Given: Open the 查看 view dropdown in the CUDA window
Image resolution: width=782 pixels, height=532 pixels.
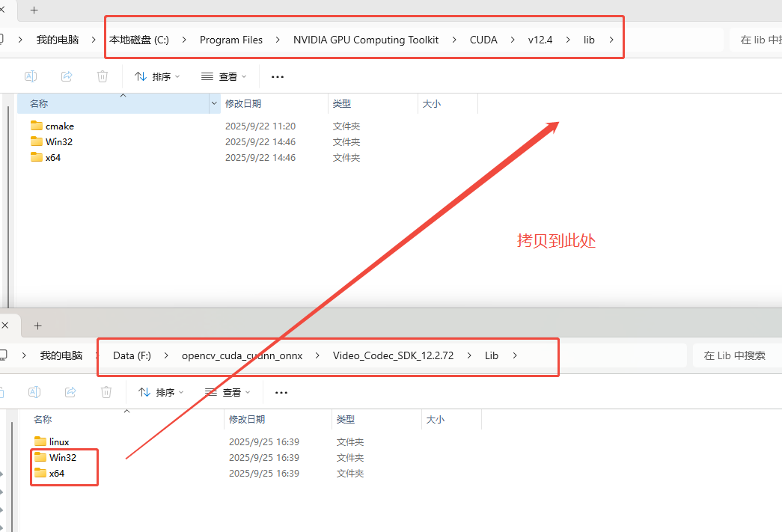Looking at the screenshot, I should (x=224, y=76).
